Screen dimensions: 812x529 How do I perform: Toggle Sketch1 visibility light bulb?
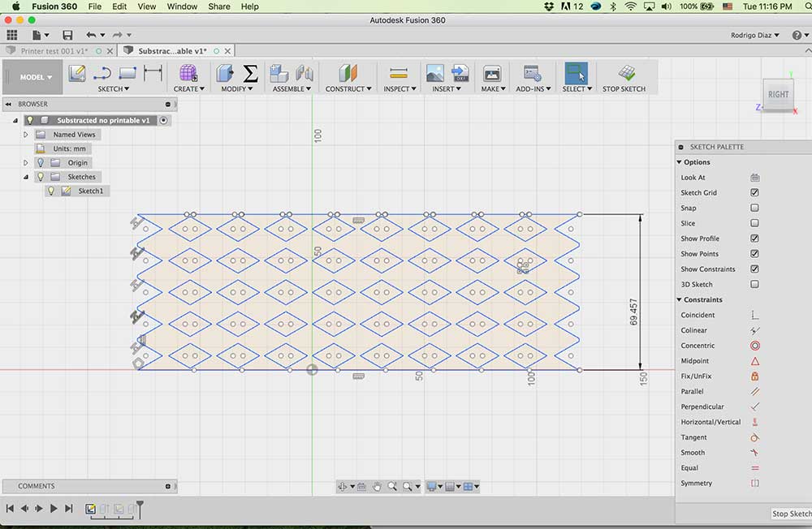point(50,191)
